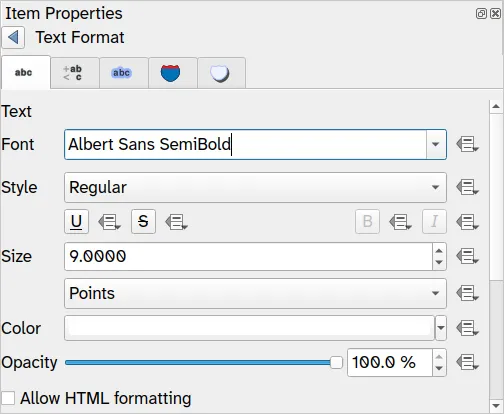Viewport: 504px width, 414px height.
Task: Click the Opacity slider handle
Action: click(x=336, y=362)
